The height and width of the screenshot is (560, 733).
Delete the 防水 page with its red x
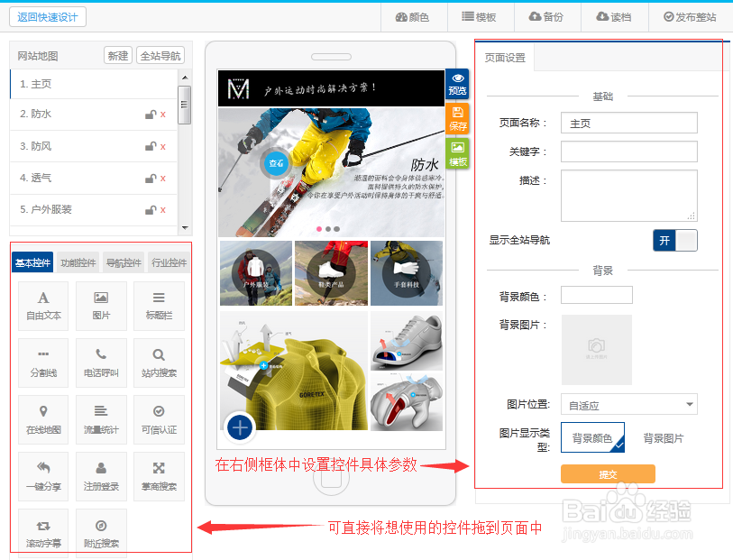pos(162,114)
